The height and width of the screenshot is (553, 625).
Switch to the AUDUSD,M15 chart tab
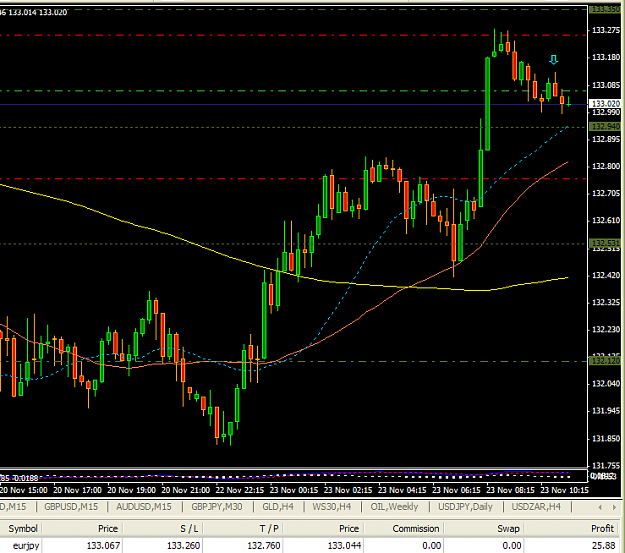143,507
